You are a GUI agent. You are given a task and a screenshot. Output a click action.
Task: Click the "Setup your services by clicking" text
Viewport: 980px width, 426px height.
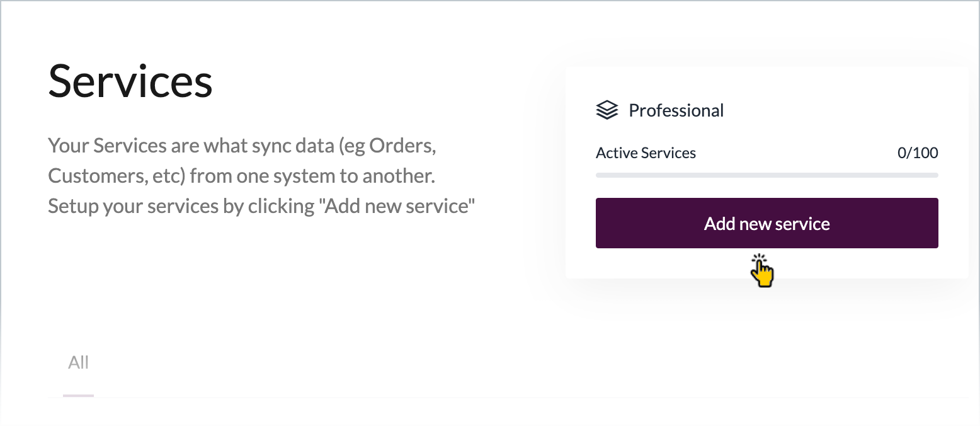pos(179,205)
